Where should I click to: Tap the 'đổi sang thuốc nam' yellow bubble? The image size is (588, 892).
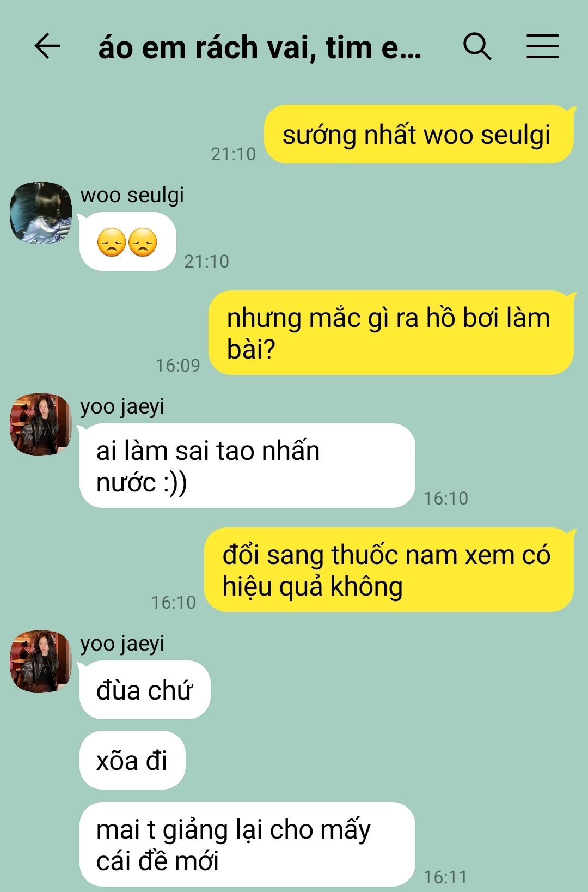pyautogui.click(x=389, y=570)
